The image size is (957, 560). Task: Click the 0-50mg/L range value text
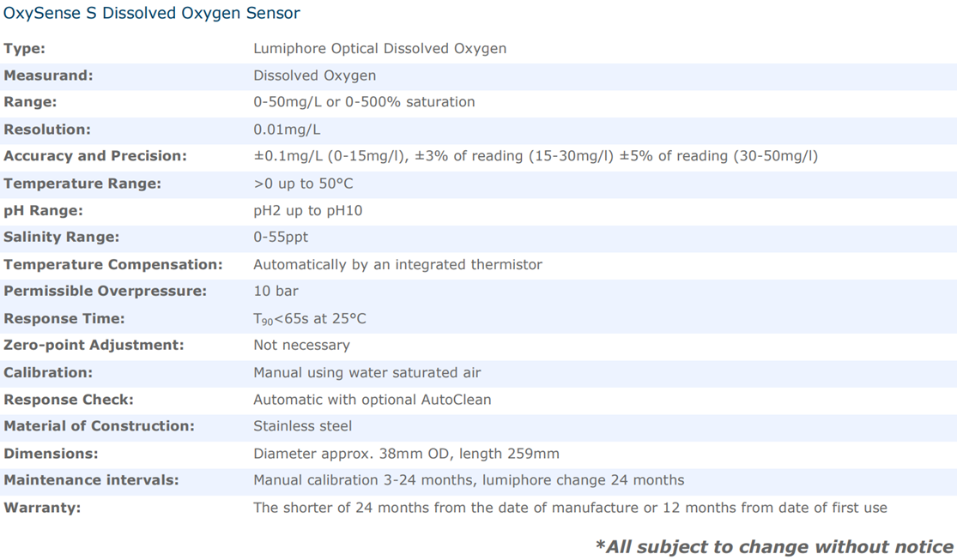click(364, 102)
